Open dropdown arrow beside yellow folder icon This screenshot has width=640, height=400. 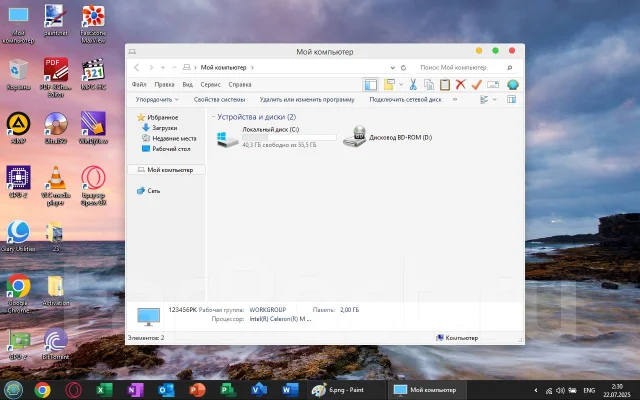pos(401,84)
